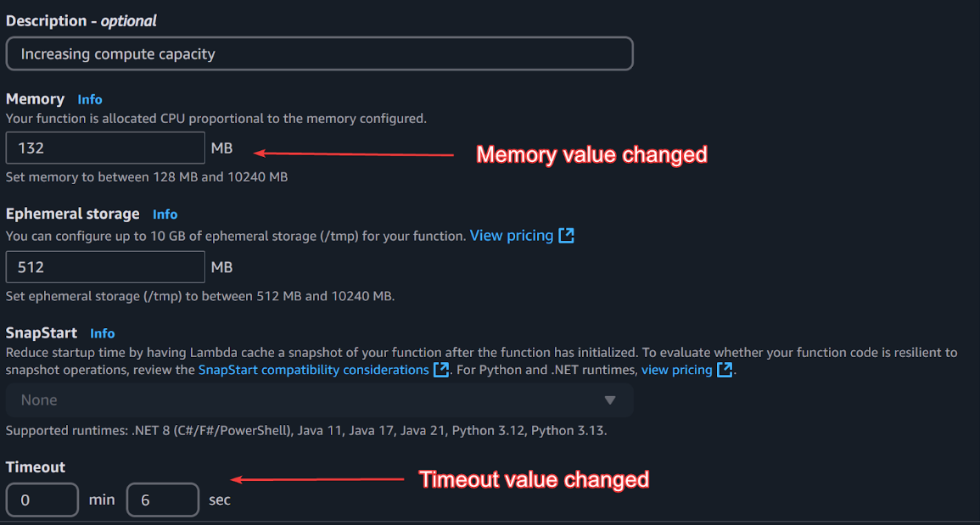Open the Info link next to Memory
The width and height of the screenshot is (980, 525).
tap(90, 99)
